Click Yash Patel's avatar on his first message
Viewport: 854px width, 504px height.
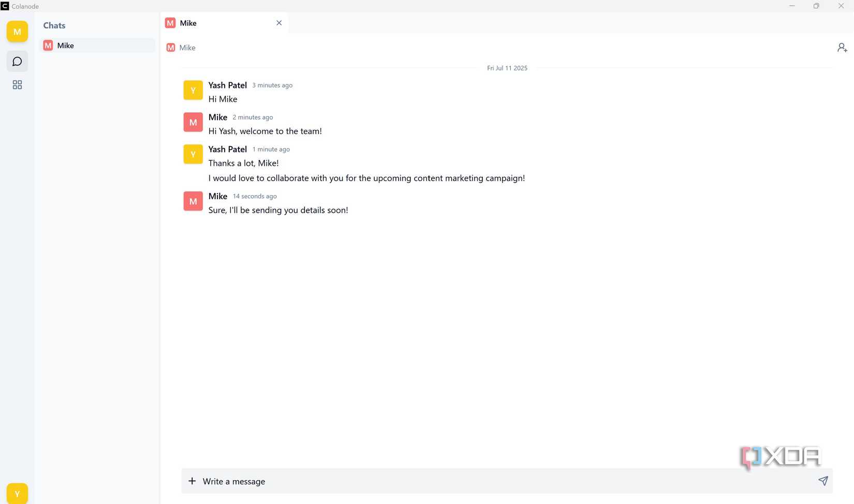point(193,90)
